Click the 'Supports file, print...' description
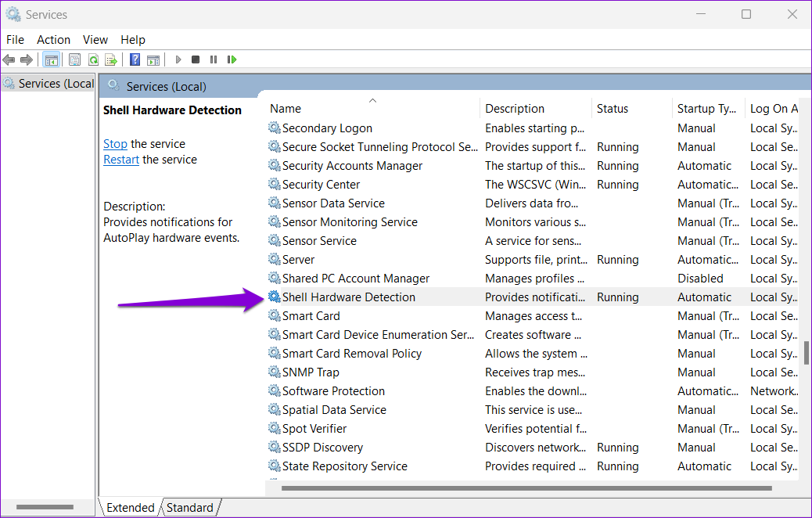 click(x=536, y=260)
